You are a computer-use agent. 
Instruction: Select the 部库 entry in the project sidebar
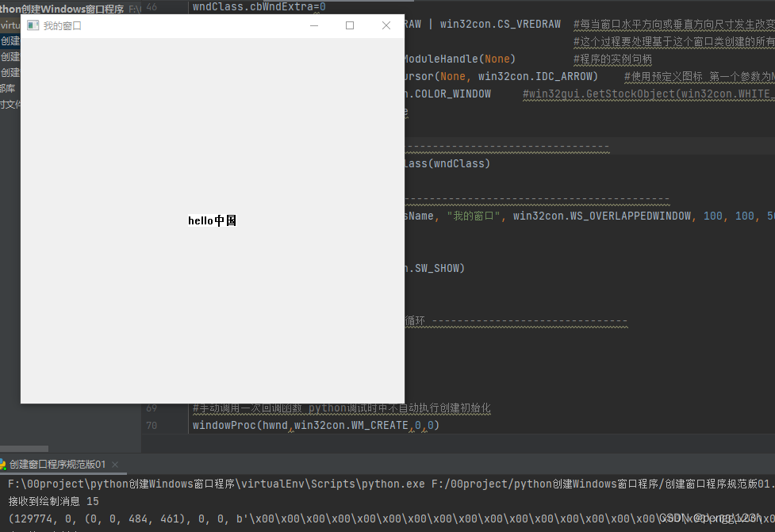coord(6,87)
